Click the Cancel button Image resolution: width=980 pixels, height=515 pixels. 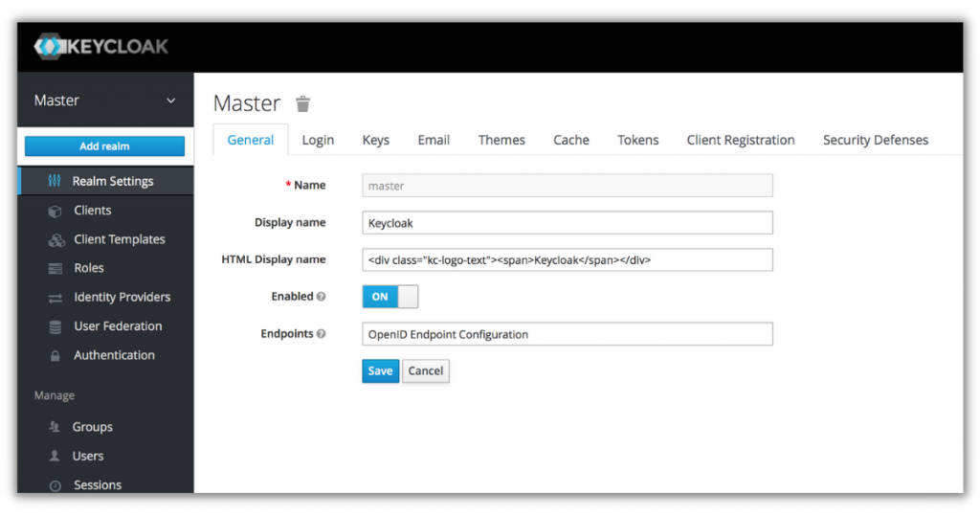426,371
